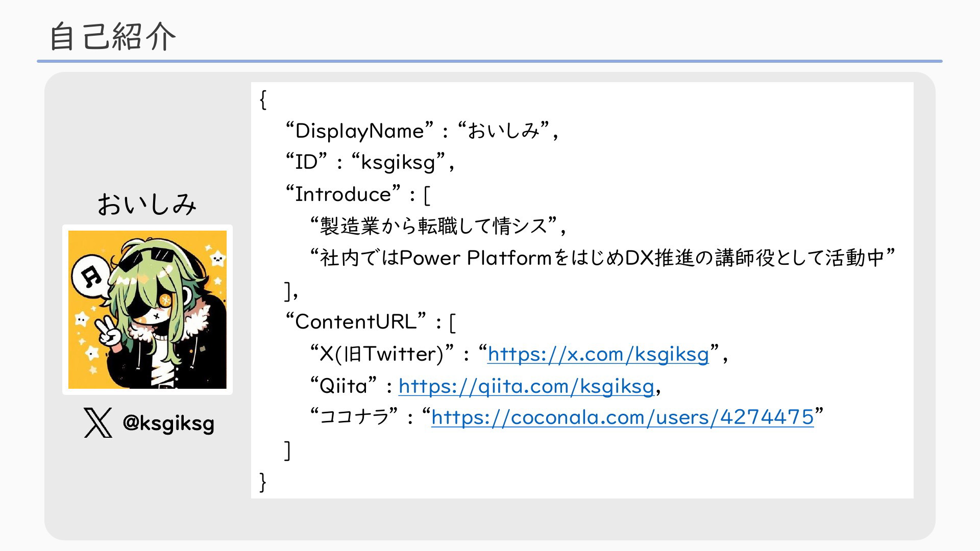Click the おいしみ name above avatar
Viewport: 980px width, 551px height.
coord(147,204)
